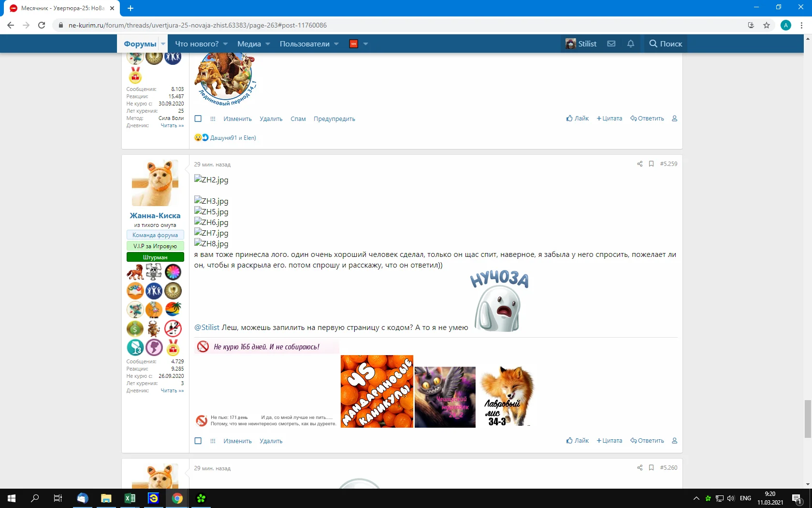Open Жанна-Киска diary 'Читать' link

[x=172, y=391]
